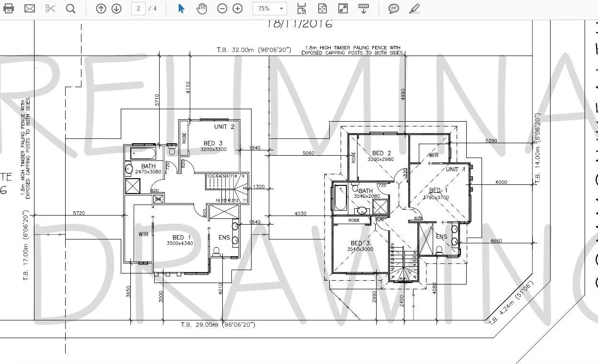Image resolution: width=598 pixels, height=364 pixels.
Task: Click the UNIT 2 label on the plan
Action: tap(224, 127)
